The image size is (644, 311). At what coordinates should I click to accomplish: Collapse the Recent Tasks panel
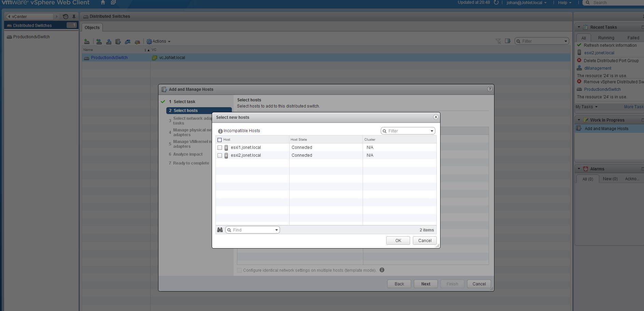tap(579, 27)
